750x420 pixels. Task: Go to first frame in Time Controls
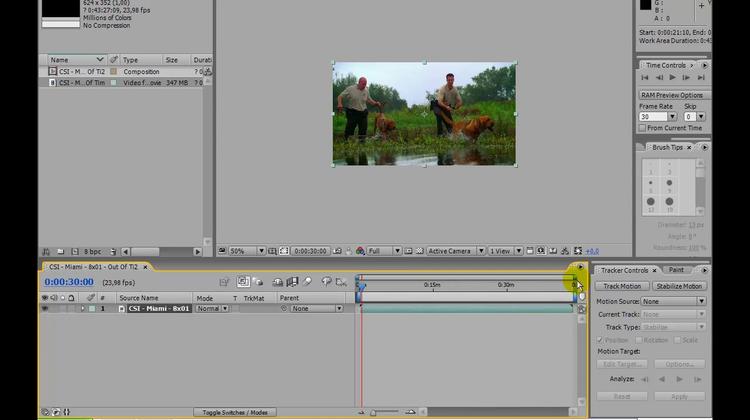pyautogui.click(x=645, y=77)
